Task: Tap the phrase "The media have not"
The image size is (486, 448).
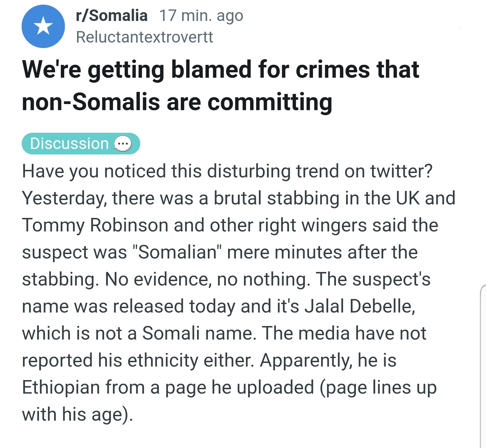Action: click(x=344, y=333)
